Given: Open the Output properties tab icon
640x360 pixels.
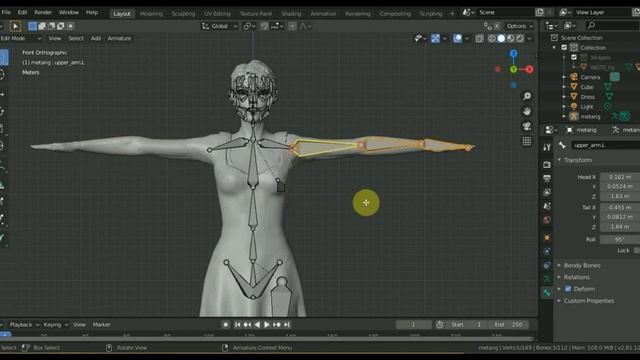Looking at the screenshot, I should (547, 178).
